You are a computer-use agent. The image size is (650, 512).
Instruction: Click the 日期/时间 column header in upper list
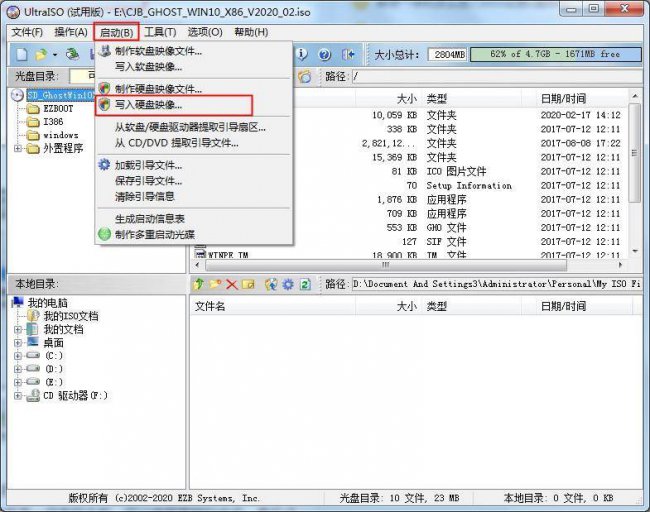(x=582, y=99)
